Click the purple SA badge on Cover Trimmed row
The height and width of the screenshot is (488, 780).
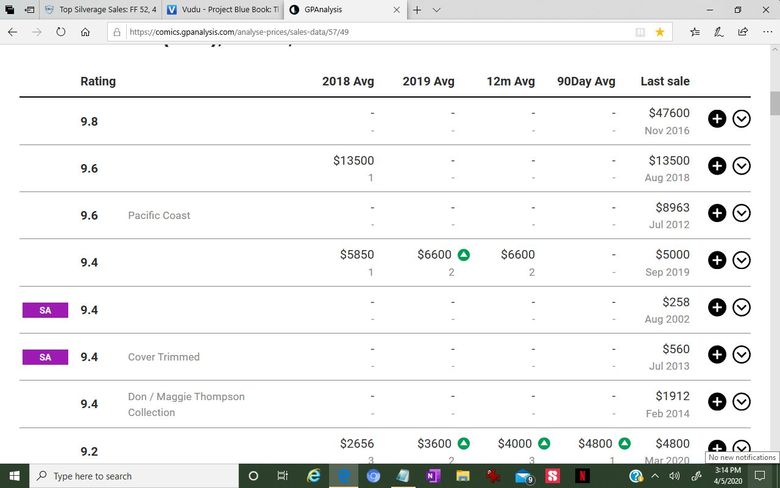click(x=45, y=357)
